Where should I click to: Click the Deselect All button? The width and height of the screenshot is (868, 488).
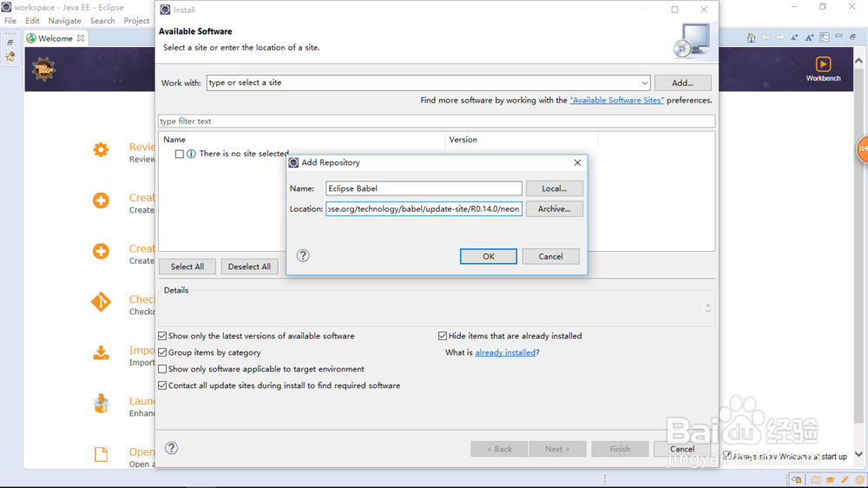point(249,267)
